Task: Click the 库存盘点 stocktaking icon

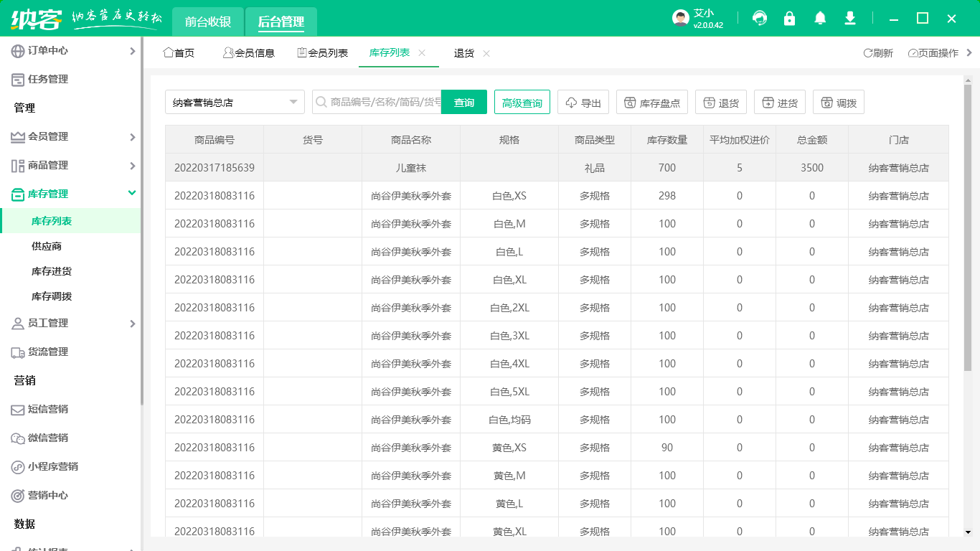Action: click(651, 101)
